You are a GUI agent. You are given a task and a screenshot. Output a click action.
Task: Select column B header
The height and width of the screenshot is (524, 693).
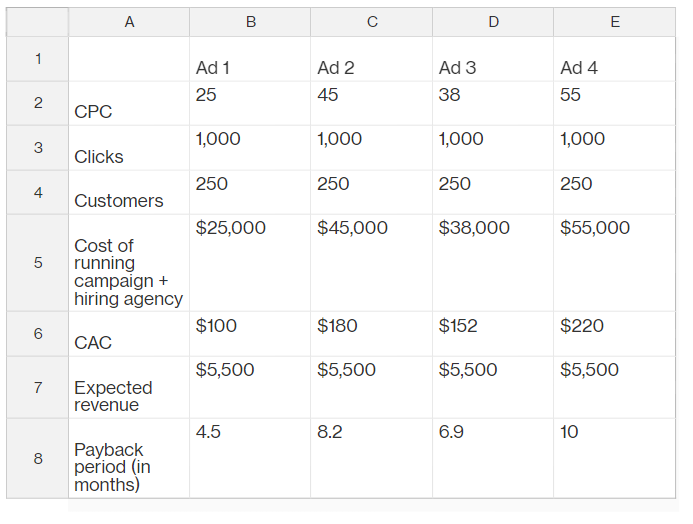250,22
